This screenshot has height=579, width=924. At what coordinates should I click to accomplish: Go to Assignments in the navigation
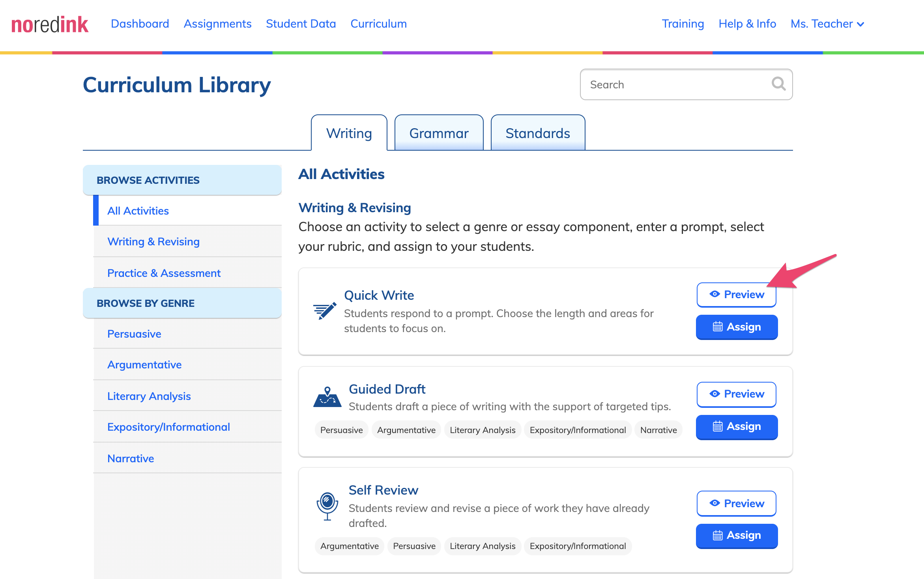click(217, 24)
